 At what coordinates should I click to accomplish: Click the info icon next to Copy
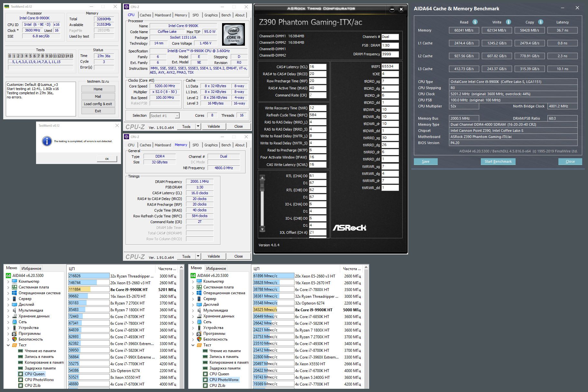[541, 22]
